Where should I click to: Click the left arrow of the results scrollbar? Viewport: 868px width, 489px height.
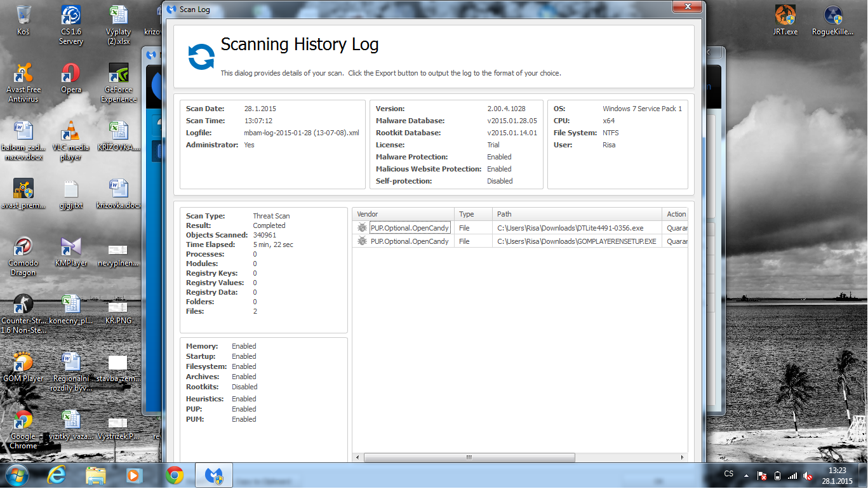358,457
